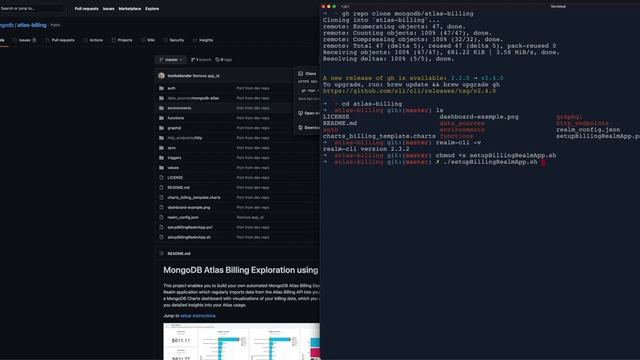Click the terminal cursor after setupBillingRealmApp.sh
The width and height of the screenshot is (640, 360).
[543, 162]
